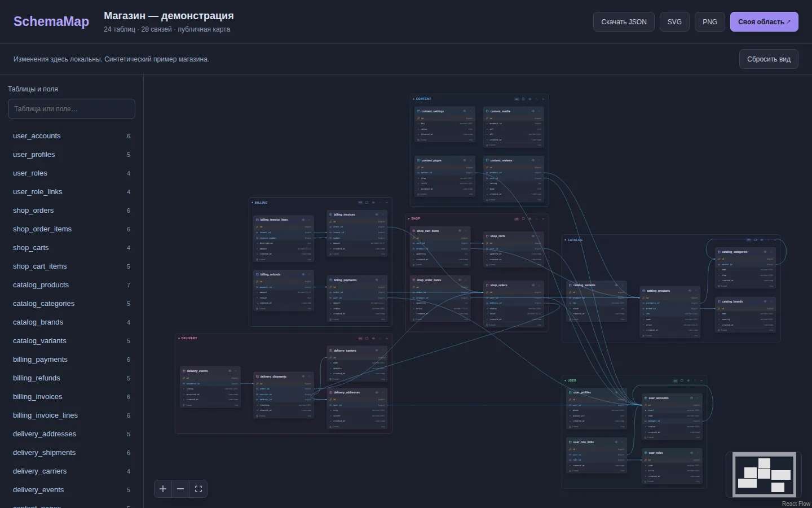Viewport: 812px width, 508px height.
Task: Zoom out with the minus button
Action: point(180,489)
